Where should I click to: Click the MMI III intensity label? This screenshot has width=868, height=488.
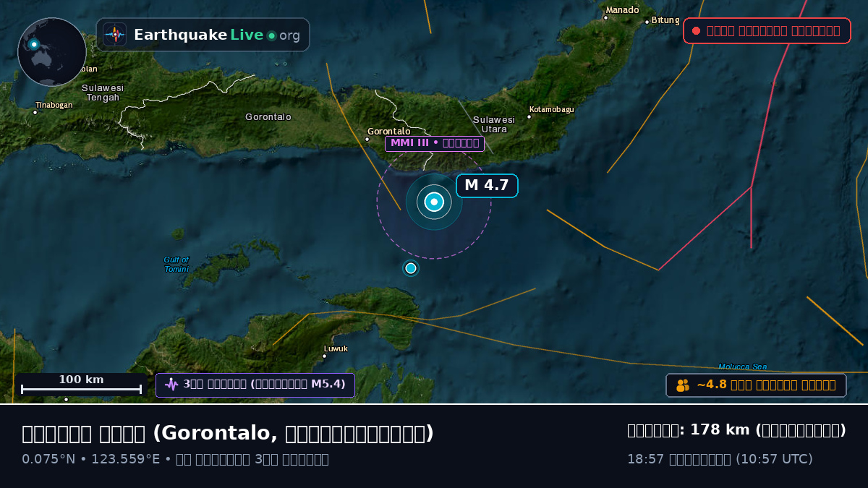[x=435, y=143]
